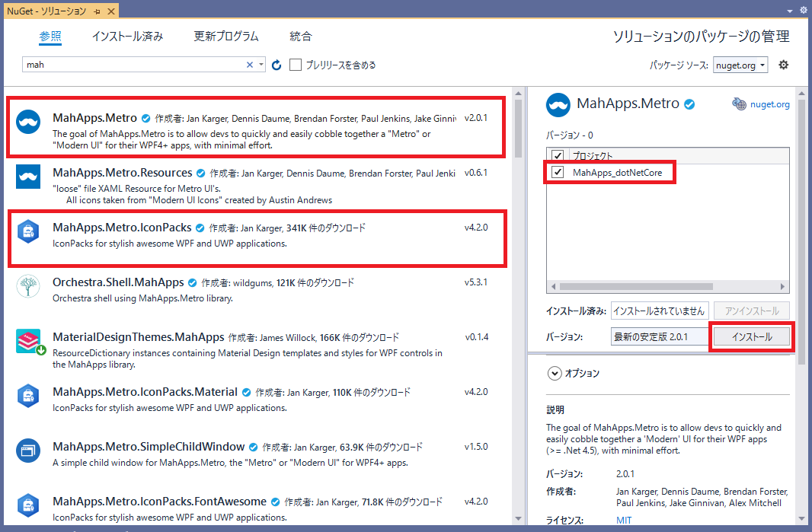Click verified badge beside MahApps.Metro details title

tap(689, 104)
